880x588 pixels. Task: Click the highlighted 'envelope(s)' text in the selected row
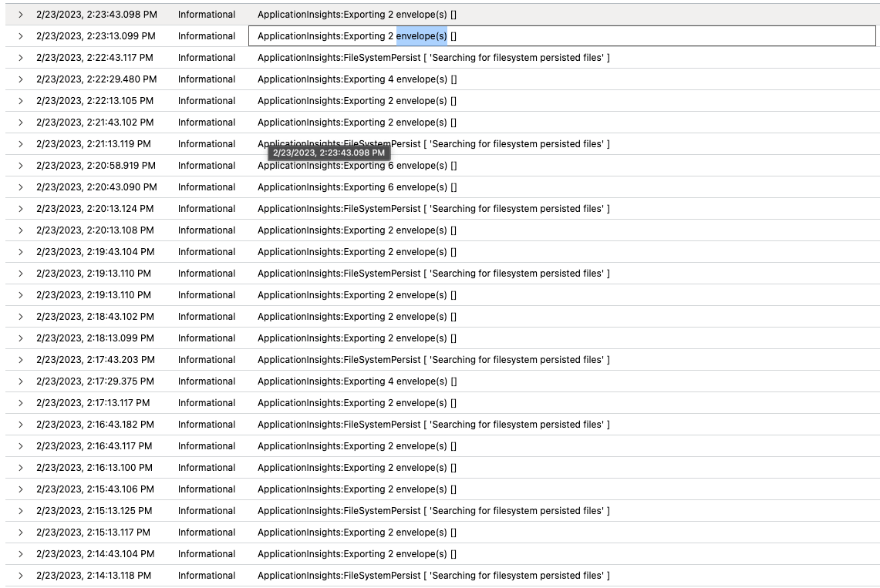pos(423,36)
